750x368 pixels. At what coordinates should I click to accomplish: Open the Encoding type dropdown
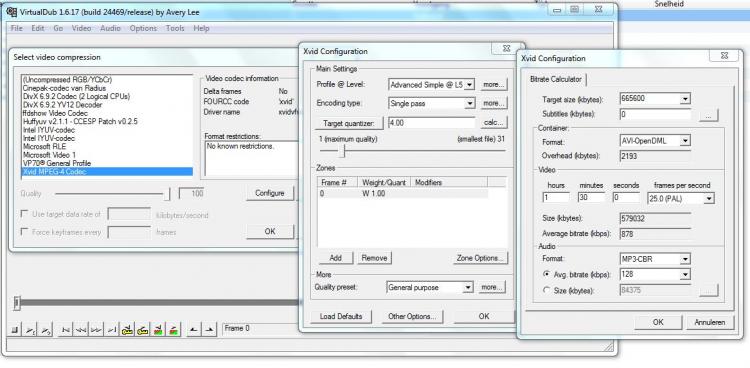pos(470,103)
